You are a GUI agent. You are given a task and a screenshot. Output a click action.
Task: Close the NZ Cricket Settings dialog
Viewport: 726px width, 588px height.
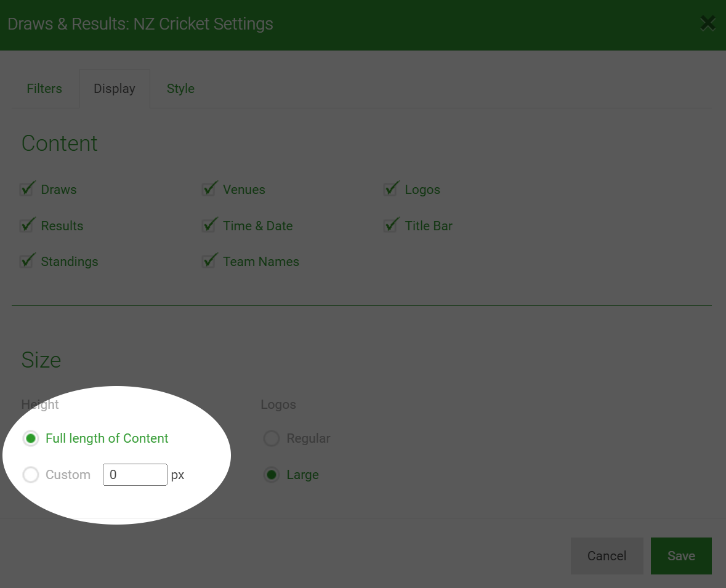coord(708,23)
